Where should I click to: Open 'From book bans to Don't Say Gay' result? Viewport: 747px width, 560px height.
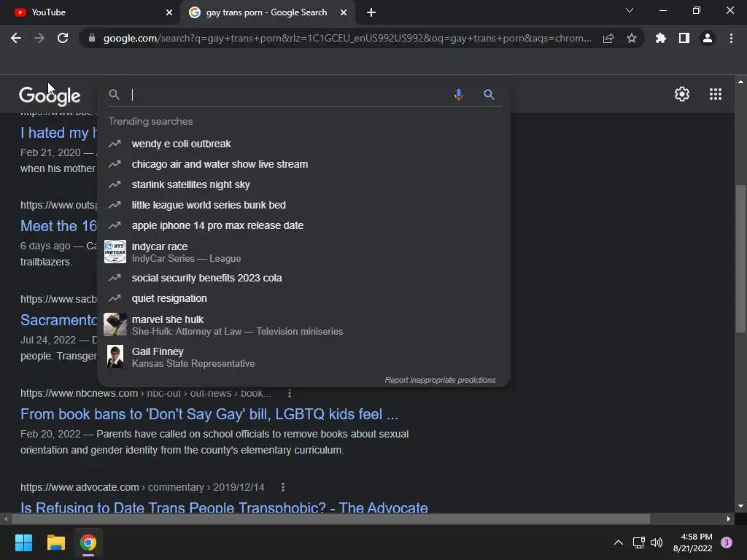pyautogui.click(x=209, y=414)
